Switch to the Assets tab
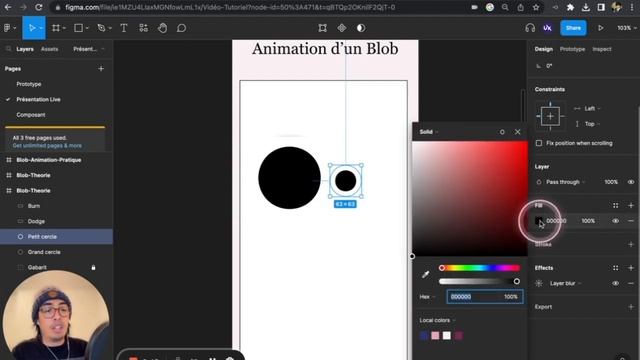640x360 pixels. point(49,49)
